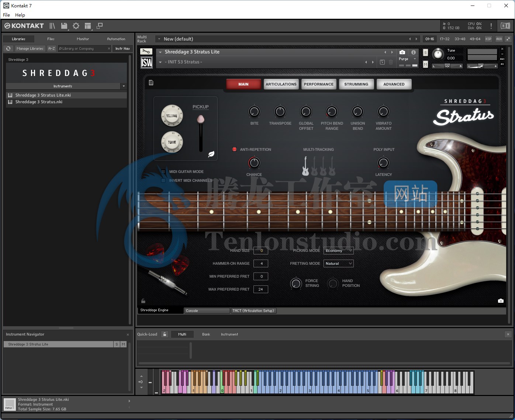Viewport: 515px width, 420px height.
Task: Open the Shreddage 3 Stratus Lite instrument menu
Action: coord(160,52)
